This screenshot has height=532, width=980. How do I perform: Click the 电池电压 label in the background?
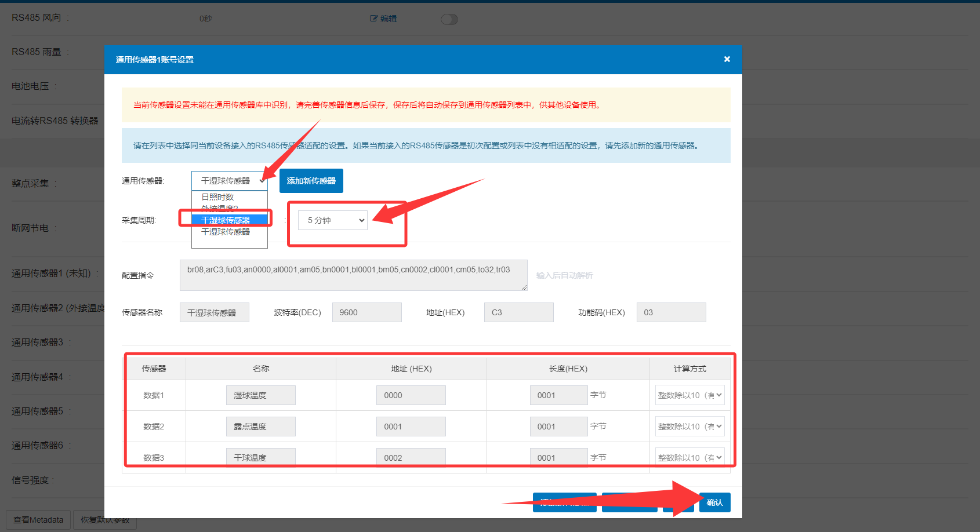coord(30,86)
